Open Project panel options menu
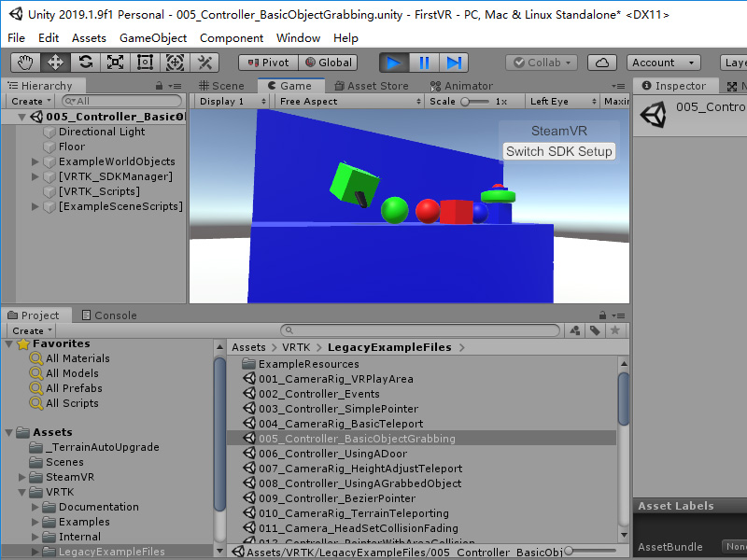This screenshot has width=747, height=560. point(618,315)
